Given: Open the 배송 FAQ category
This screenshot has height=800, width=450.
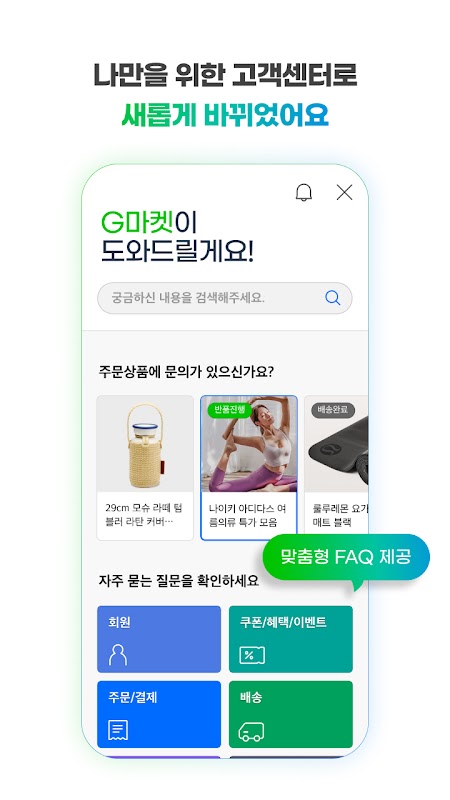Looking at the screenshot, I should (x=291, y=714).
